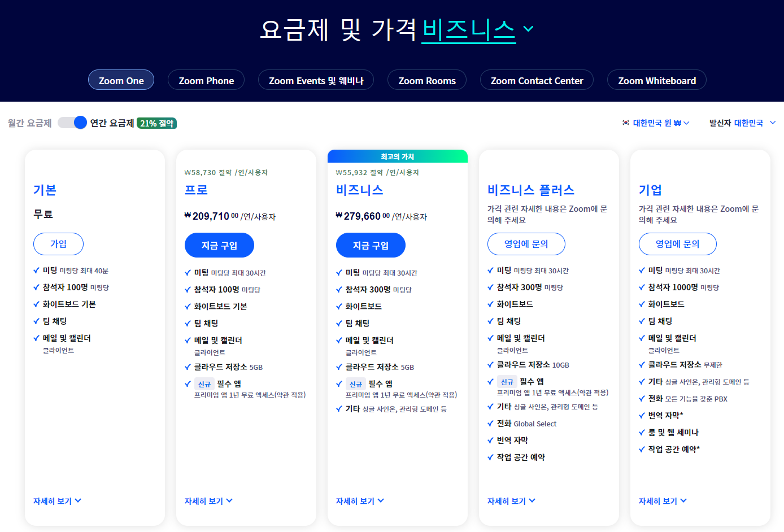This screenshot has height=532, width=784.
Task: Click 전화 모든 기능을 갖춘 PBX feature
Action: 688,399
